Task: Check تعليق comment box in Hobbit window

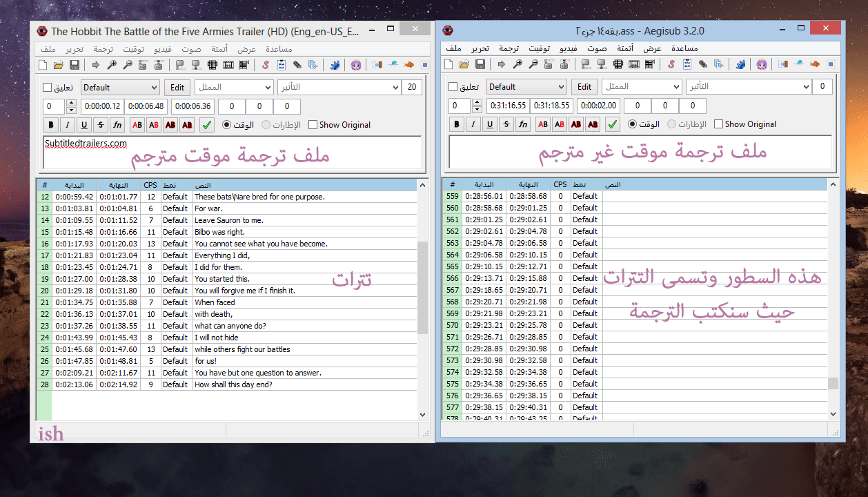Action: click(48, 88)
